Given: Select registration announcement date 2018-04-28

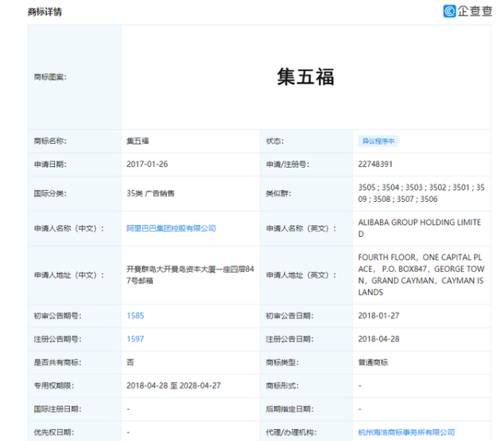Looking at the screenshot, I should 378,339.
